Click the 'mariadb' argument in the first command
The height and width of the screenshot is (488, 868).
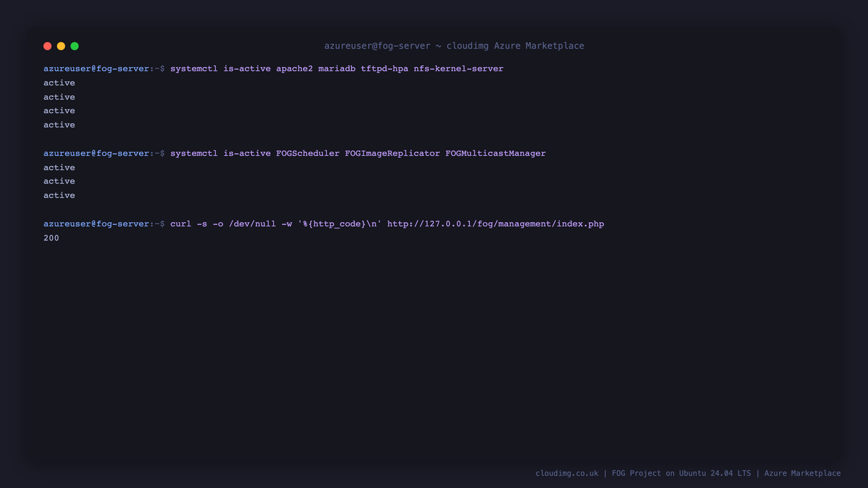(336, 68)
